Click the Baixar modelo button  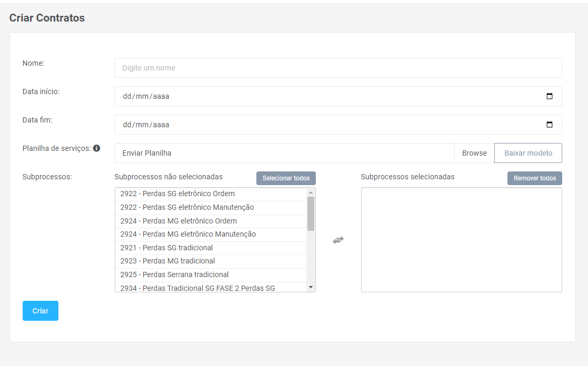[x=528, y=153]
